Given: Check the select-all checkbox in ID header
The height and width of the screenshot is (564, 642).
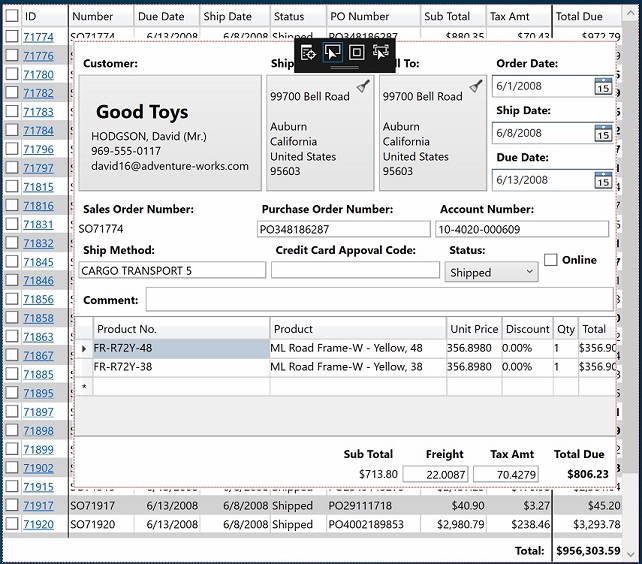Looking at the screenshot, I should tap(12, 16).
